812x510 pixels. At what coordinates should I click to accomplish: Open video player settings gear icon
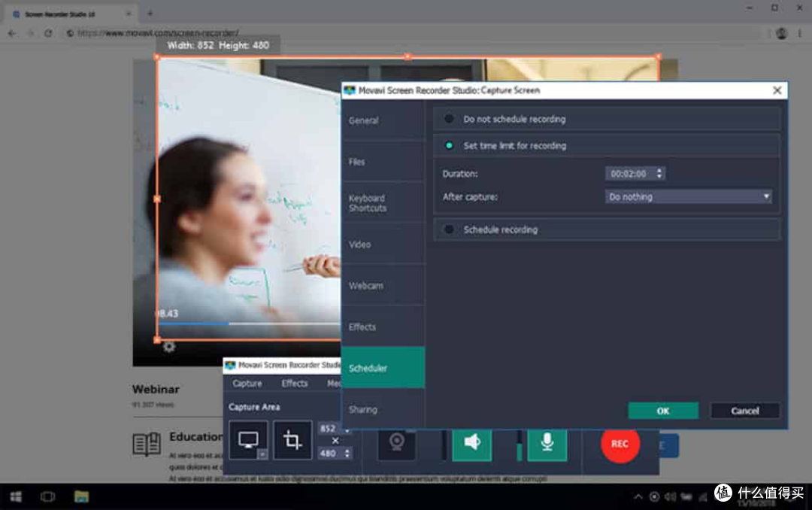(x=169, y=347)
